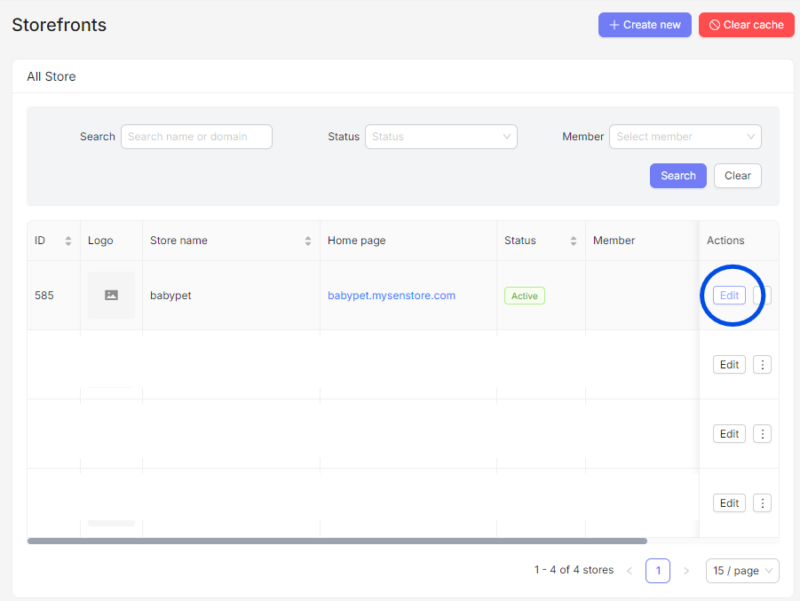Reset the filters with the Clear button
This screenshot has height=601, width=800.
coord(737,176)
